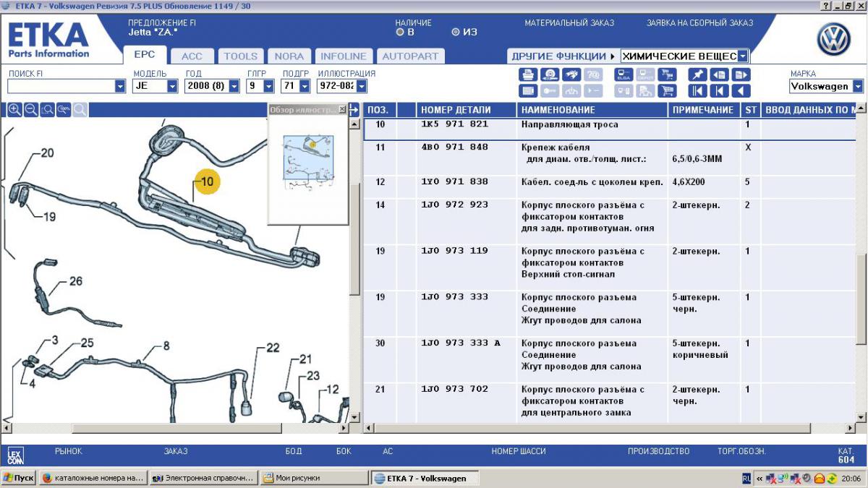Select the zoom-to-area magnifier tool
868x488 pixels.
(x=48, y=109)
